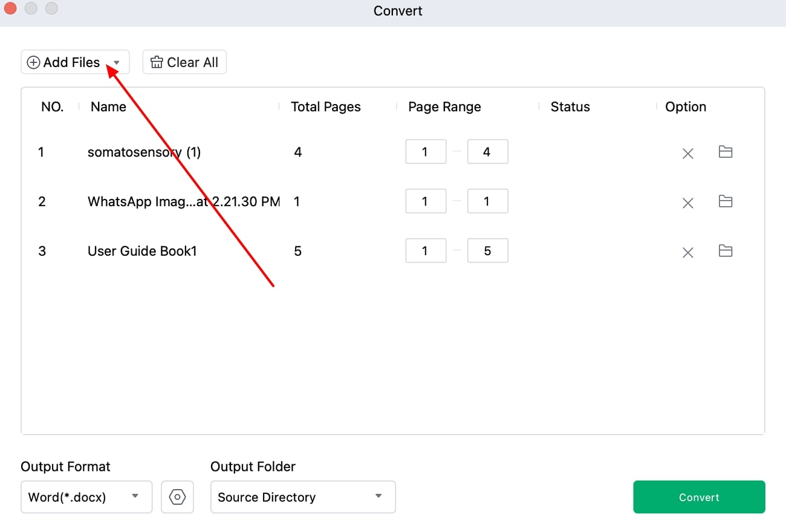The height and width of the screenshot is (532, 786).
Task: Click the Option column header
Action: point(686,107)
